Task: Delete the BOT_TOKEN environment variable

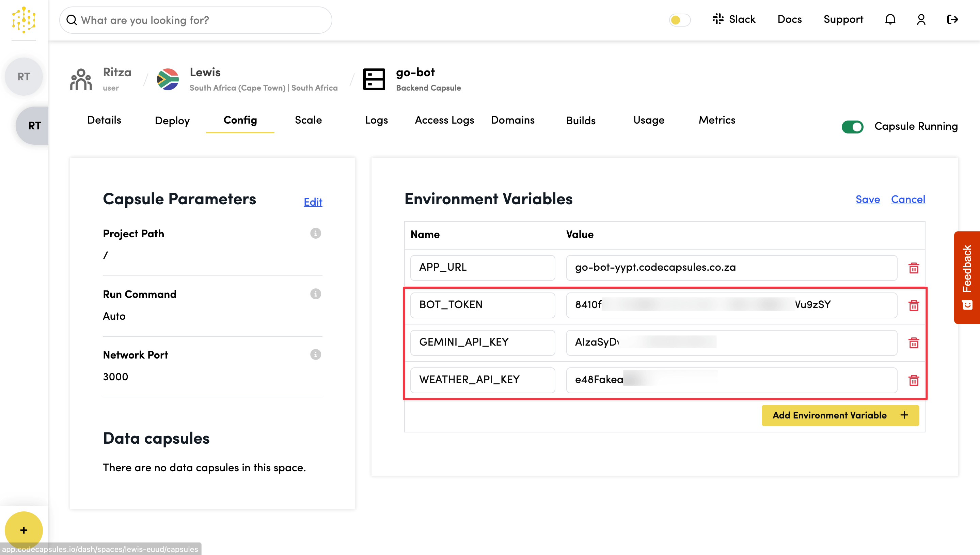Action: point(914,305)
